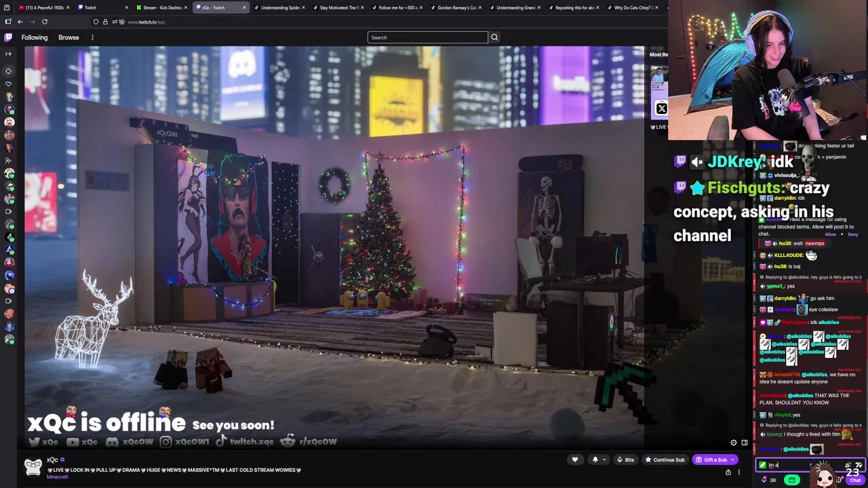
Task: Click the share icon below Gift a Sub
Action: click(728, 472)
